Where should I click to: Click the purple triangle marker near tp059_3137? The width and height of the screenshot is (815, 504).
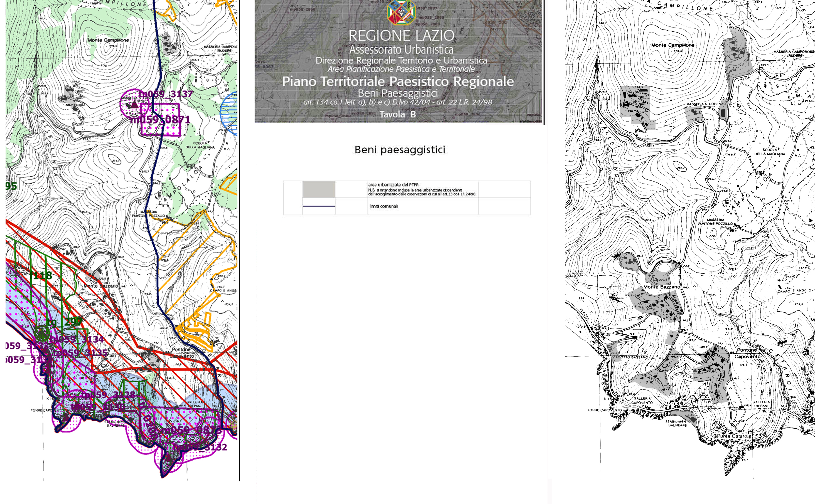point(134,105)
